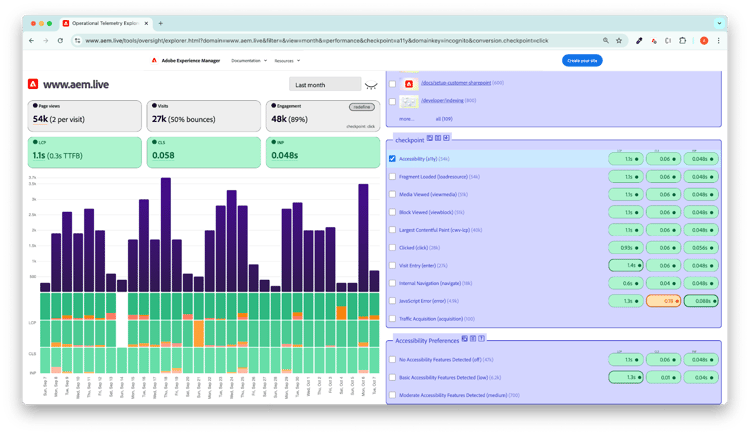Open a new browser tab
The image size is (750, 434).
pos(161,22)
